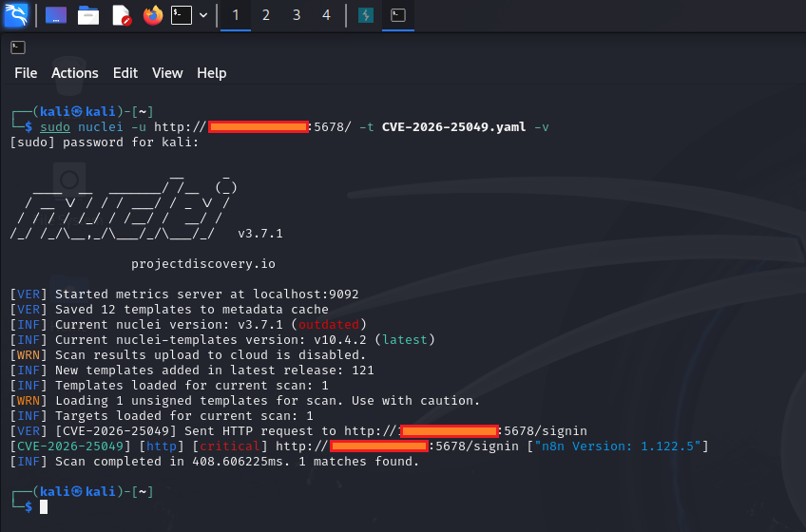Launch Firefox from the top panel

(153, 15)
